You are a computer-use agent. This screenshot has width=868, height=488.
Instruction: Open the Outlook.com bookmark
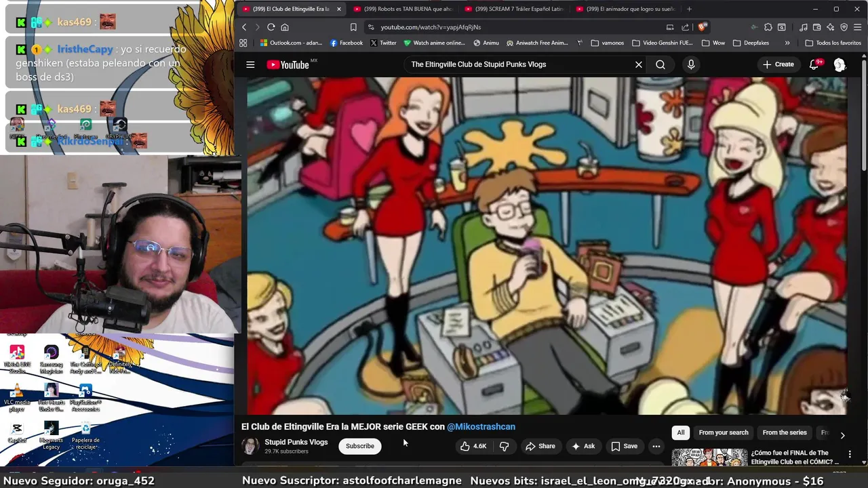point(291,43)
